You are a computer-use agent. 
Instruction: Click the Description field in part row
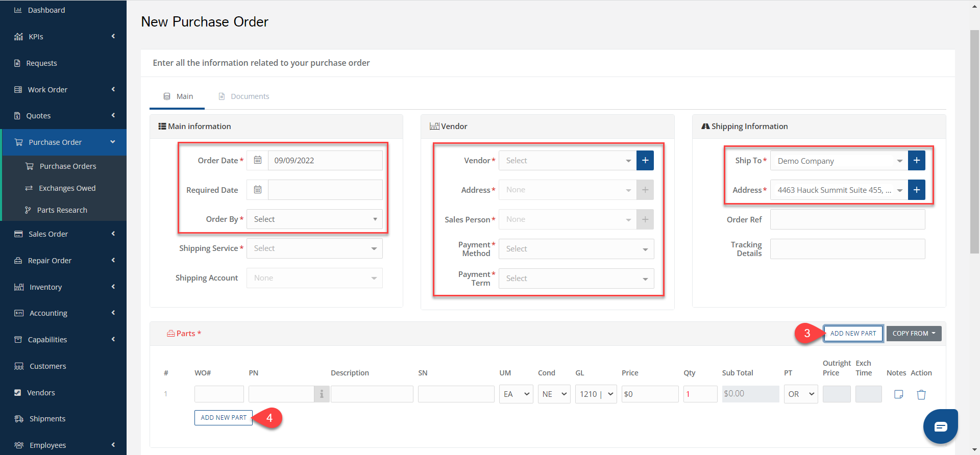click(x=372, y=394)
